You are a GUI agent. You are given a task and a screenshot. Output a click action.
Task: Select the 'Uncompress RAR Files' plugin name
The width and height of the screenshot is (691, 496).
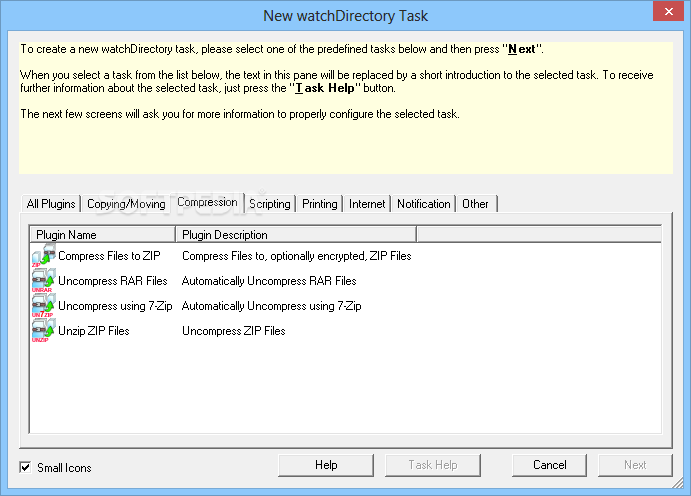[x=113, y=281]
